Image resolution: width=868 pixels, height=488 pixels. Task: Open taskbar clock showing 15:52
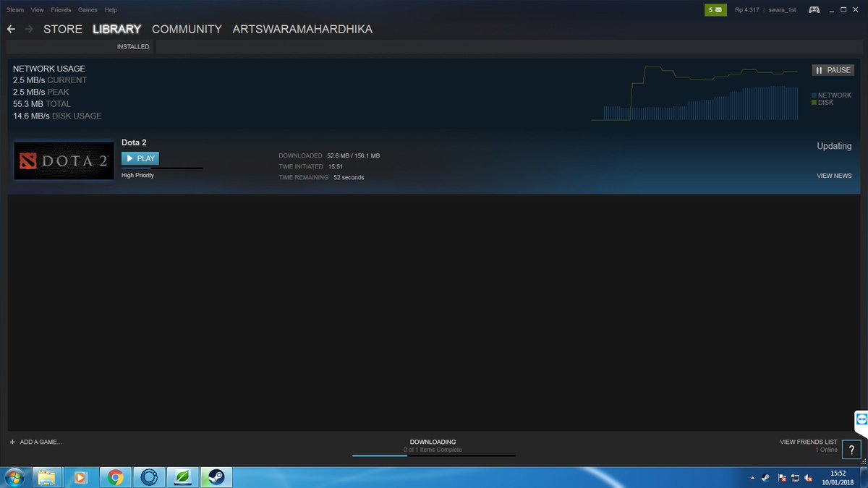[x=837, y=477]
